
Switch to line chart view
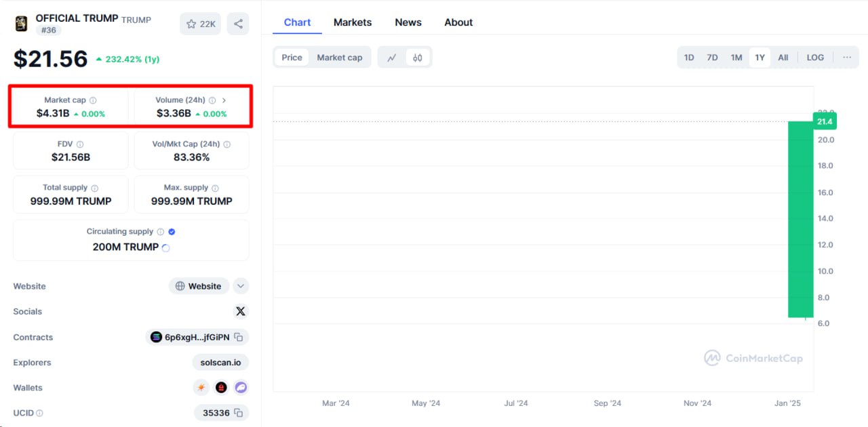point(392,58)
